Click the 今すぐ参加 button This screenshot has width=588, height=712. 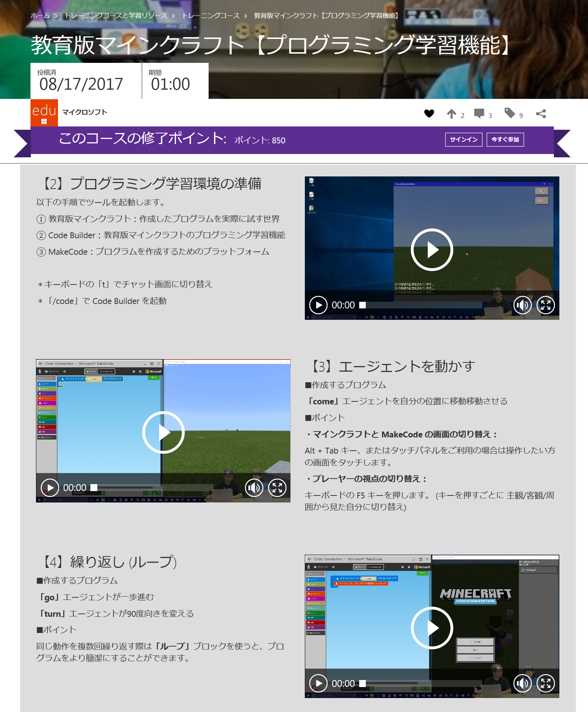click(x=505, y=140)
